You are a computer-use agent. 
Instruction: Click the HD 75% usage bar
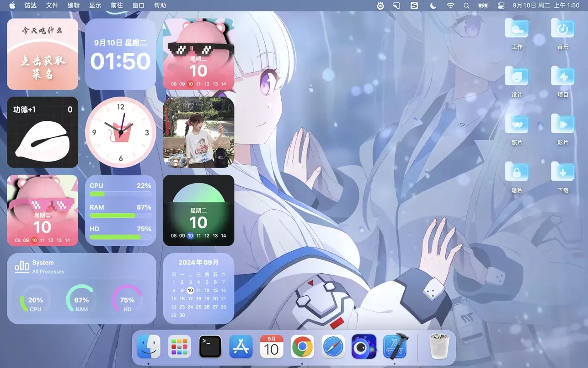121,237
